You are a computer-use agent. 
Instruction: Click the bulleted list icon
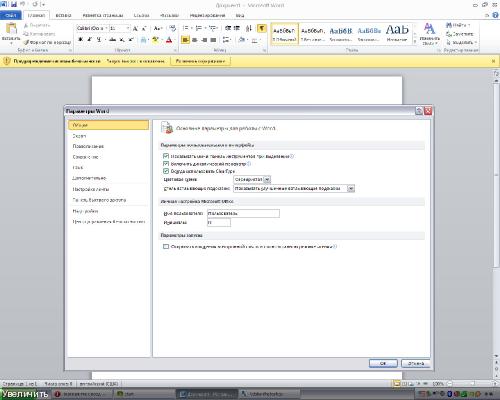(x=186, y=28)
